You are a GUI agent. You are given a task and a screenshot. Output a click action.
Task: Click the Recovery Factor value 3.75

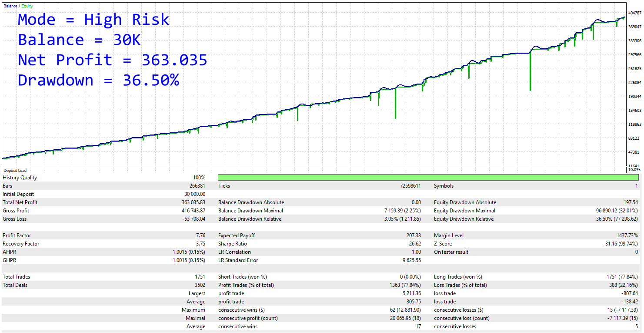coord(201,244)
